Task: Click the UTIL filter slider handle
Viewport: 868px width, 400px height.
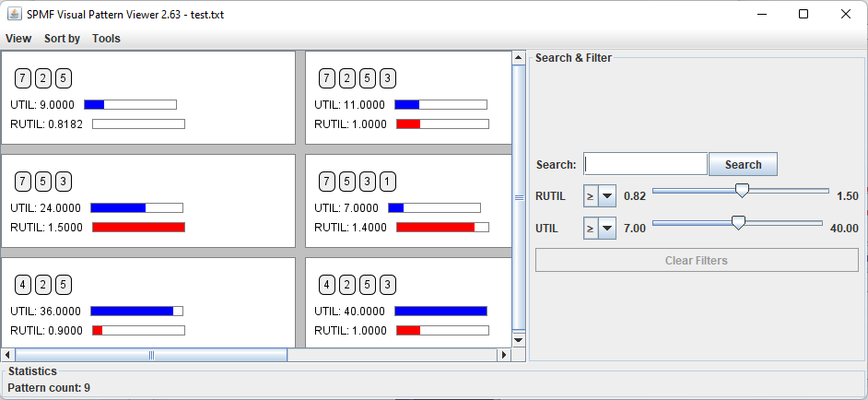Action: click(x=737, y=222)
